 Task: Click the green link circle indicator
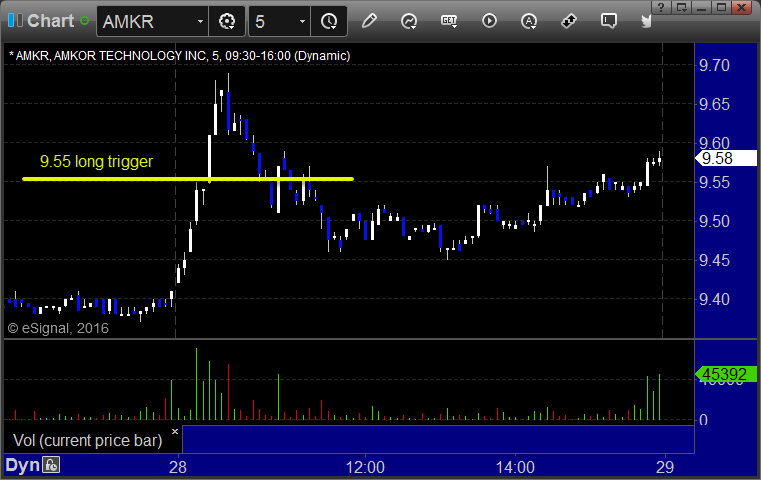84,21
